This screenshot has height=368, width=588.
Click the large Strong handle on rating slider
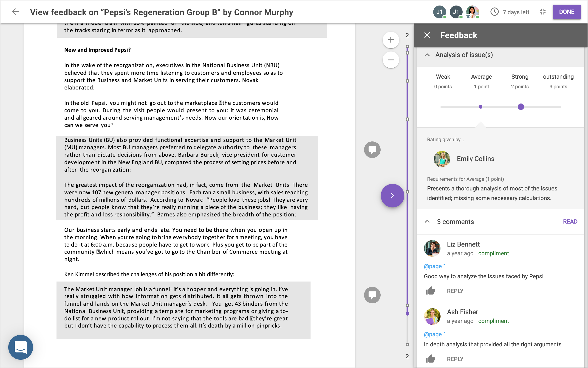521,106
